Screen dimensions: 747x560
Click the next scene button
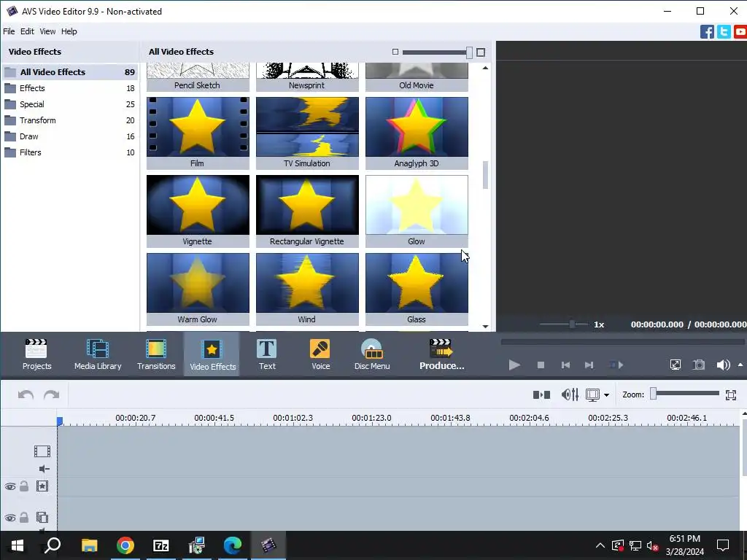(x=616, y=365)
